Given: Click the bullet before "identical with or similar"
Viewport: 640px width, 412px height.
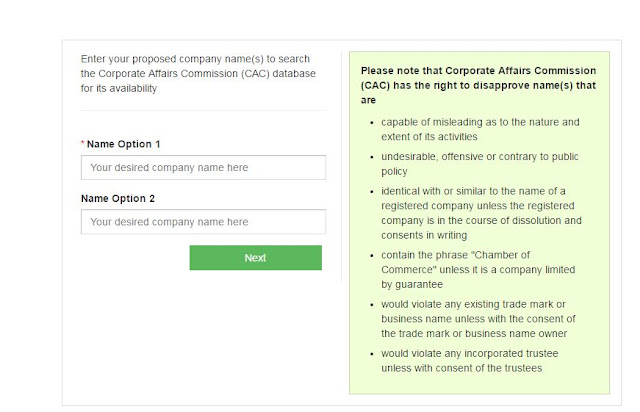Looking at the screenshot, I should tap(372, 192).
